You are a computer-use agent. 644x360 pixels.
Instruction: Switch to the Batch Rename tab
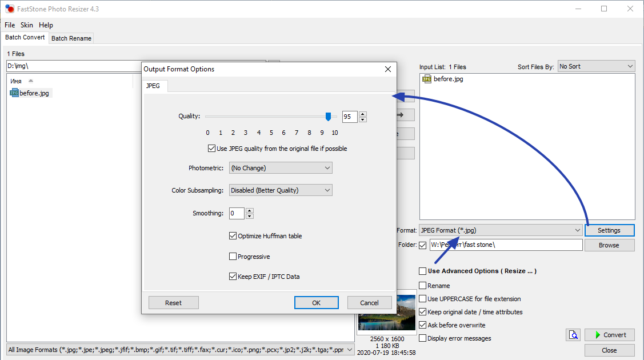[x=71, y=38]
